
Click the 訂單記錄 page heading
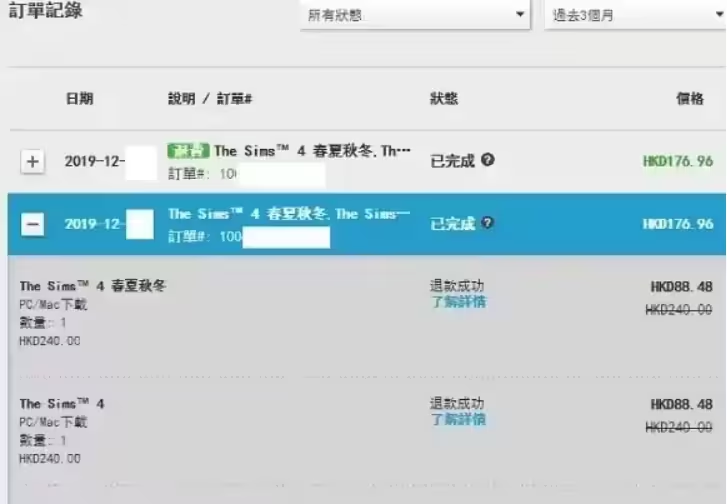point(45,10)
